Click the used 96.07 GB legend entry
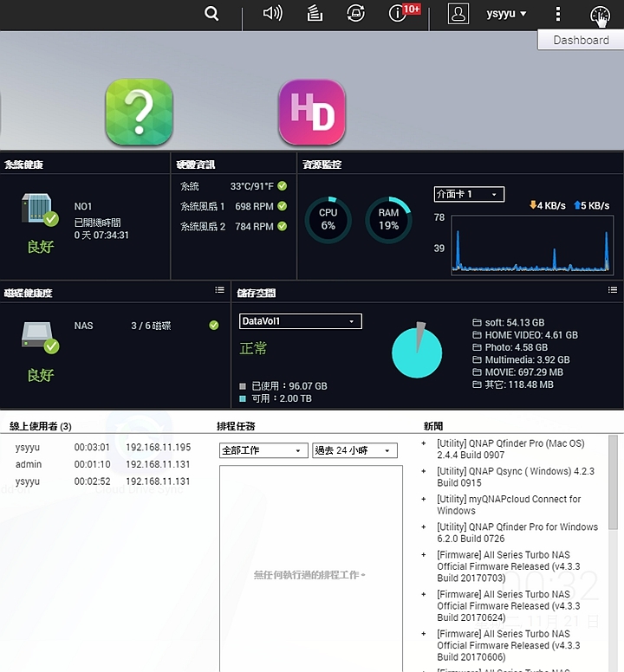624x672 pixels. pos(283,385)
